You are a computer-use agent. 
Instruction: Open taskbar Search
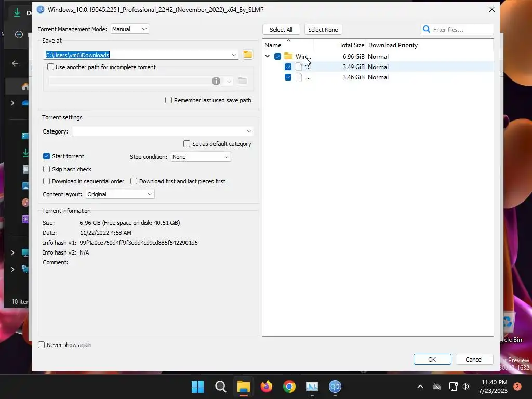click(x=220, y=387)
